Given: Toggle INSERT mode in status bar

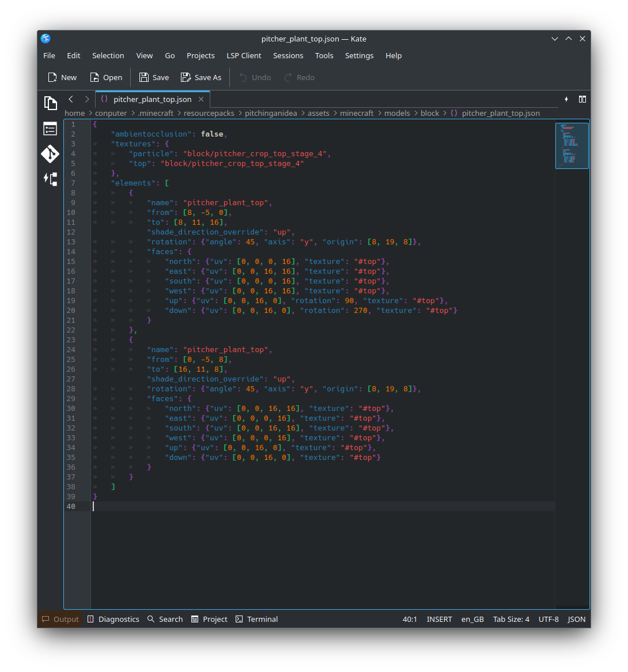Looking at the screenshot, I should tap(439, 620).
